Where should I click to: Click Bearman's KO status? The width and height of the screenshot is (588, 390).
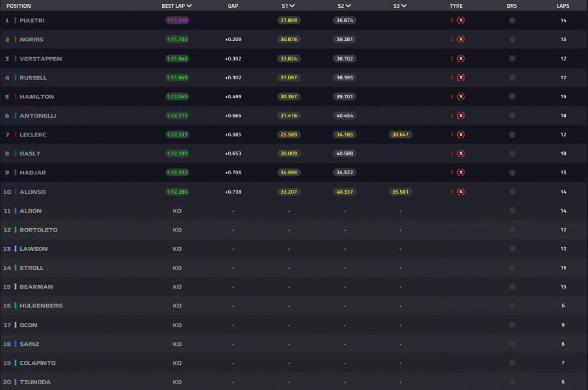pos(177,287)
